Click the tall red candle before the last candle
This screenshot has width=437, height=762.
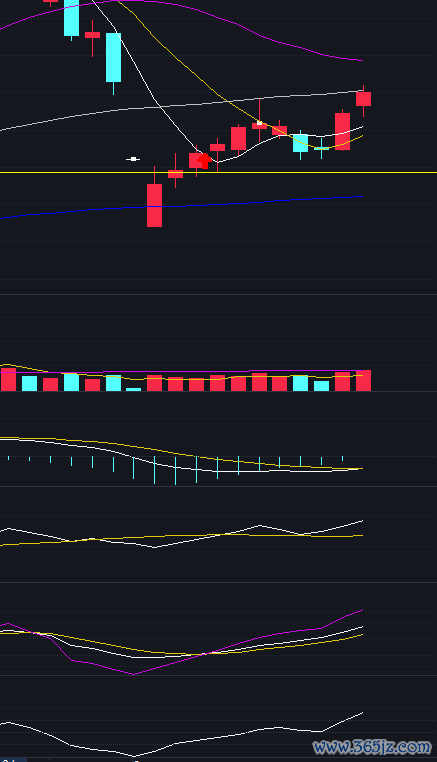click(343, 131)
